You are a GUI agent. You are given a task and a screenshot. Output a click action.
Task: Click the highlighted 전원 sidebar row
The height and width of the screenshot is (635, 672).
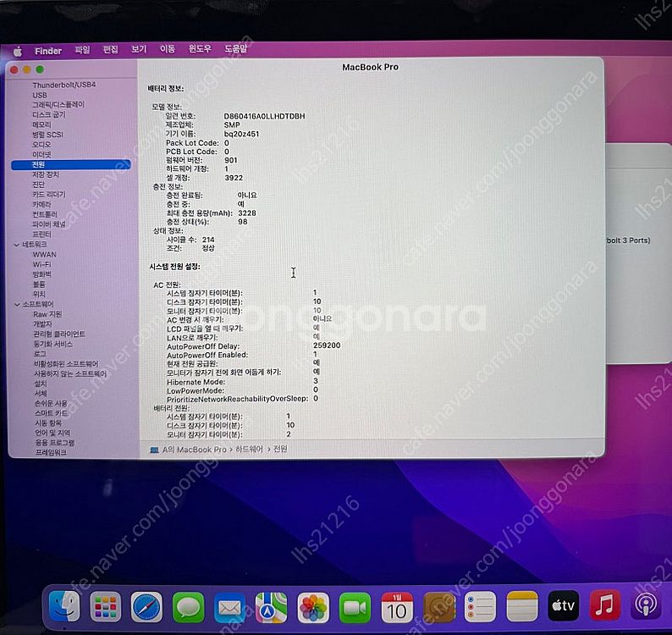[71, 164]
